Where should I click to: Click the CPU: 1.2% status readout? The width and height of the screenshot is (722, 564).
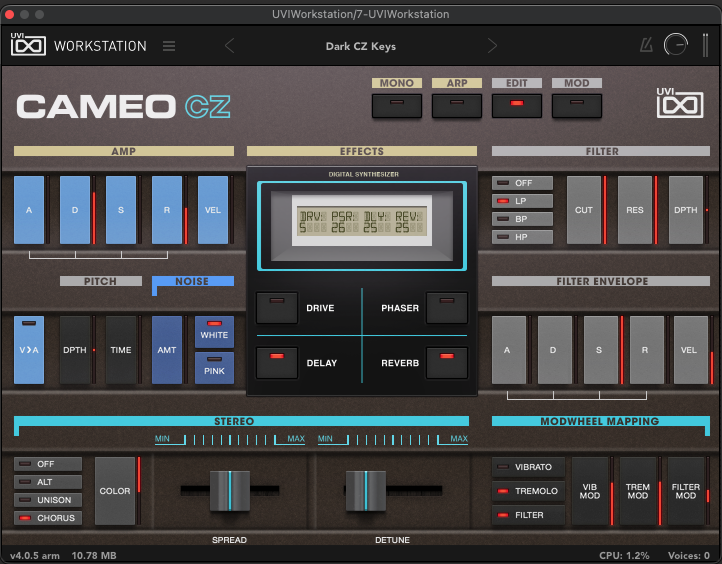pos(624,556)
